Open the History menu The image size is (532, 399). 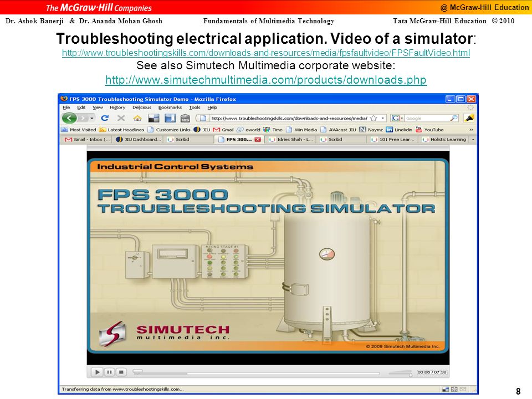[x=117, y=107]
